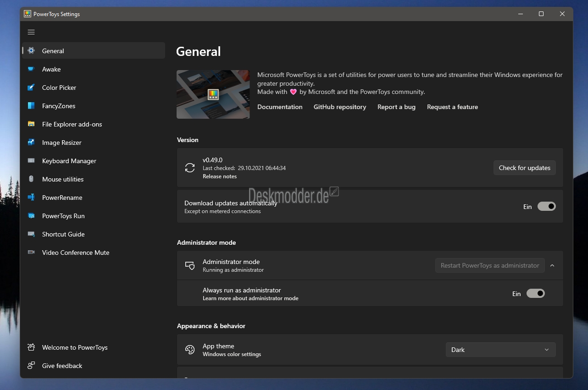Open PowerToys Run settings page
The width and height of the screenshot is (588, 390).
[94, 216]
